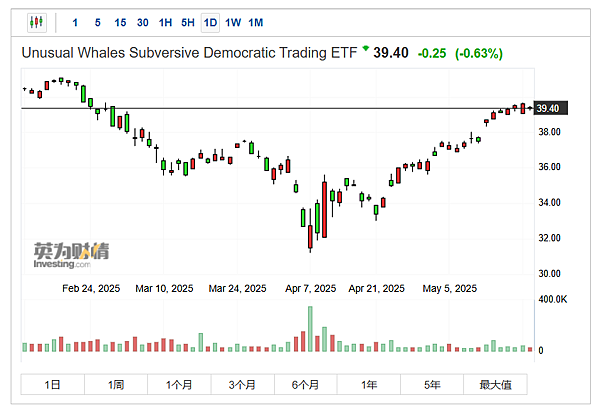Click the May 5, 2025 date label
Screen dimensions: 600x410
pos(450,289)
